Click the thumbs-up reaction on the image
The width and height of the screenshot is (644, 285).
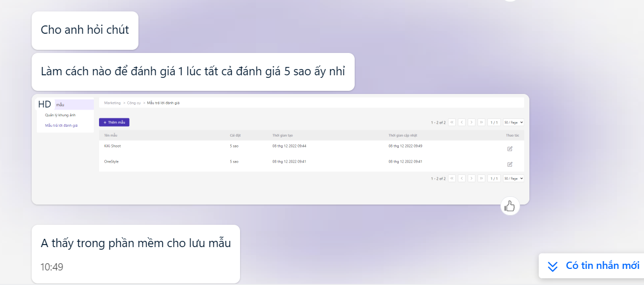point(510,206)
